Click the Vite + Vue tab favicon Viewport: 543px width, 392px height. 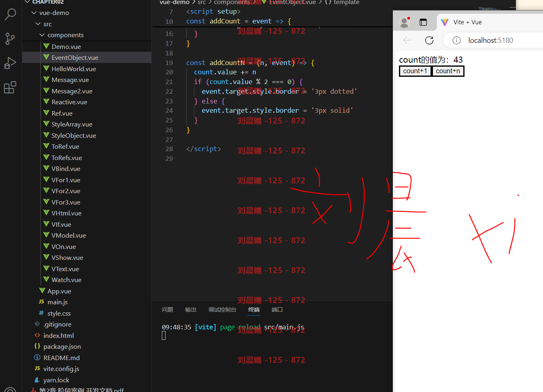click(445, 22)
